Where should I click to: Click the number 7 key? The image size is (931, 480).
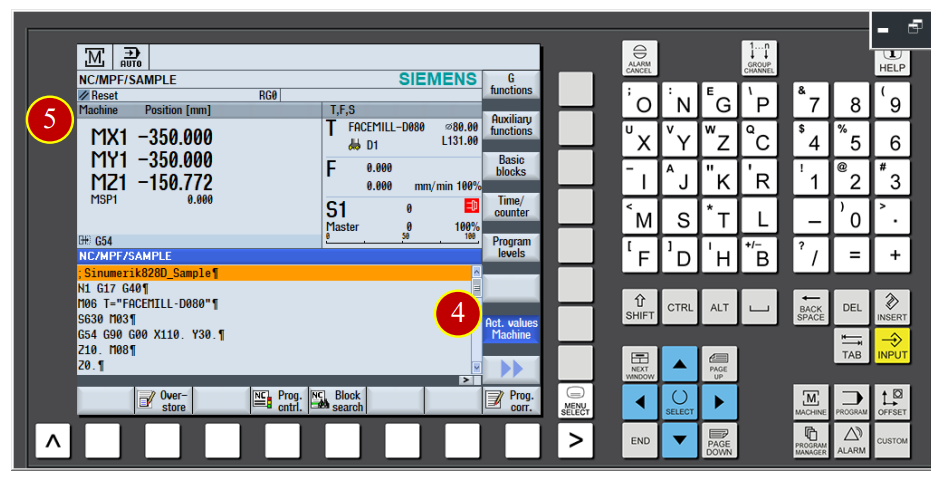click(810, 100)
